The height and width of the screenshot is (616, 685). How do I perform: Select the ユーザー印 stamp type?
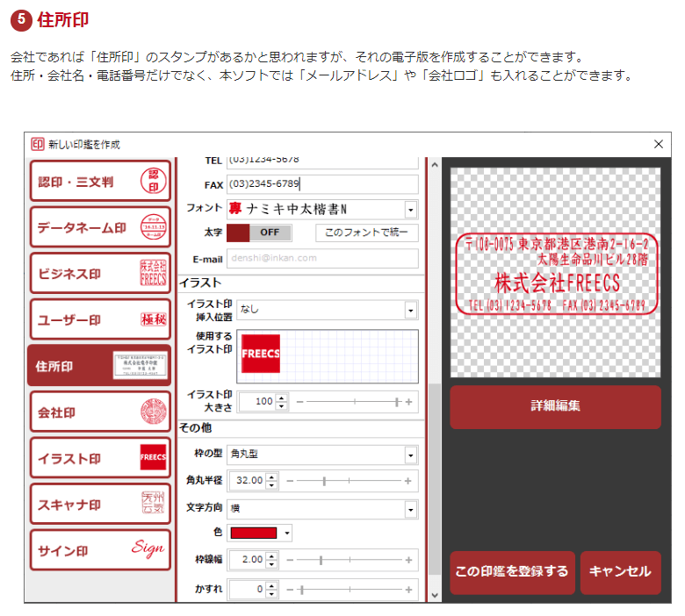[99, 319]
